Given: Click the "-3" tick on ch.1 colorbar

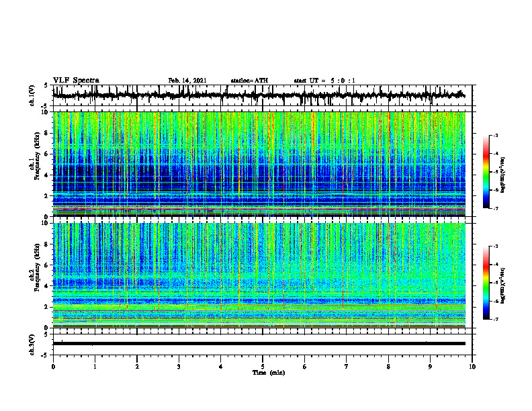Looking at the screenshot, I should [x=495, y=136].
